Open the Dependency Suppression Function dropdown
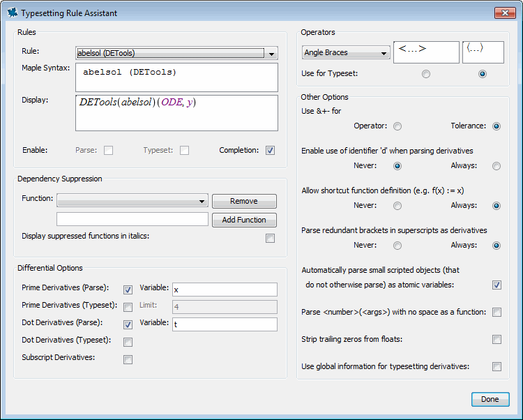523x420 pixels. click(x=132, y=201)
